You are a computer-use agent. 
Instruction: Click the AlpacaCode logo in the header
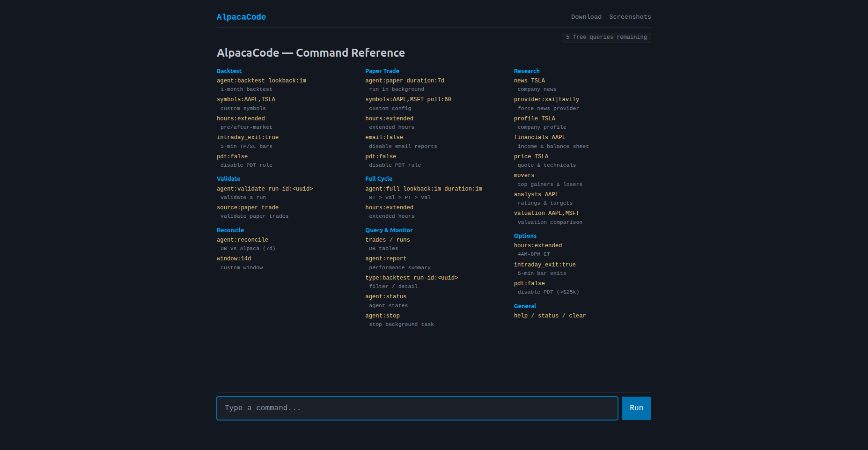[x=241, y=16]
